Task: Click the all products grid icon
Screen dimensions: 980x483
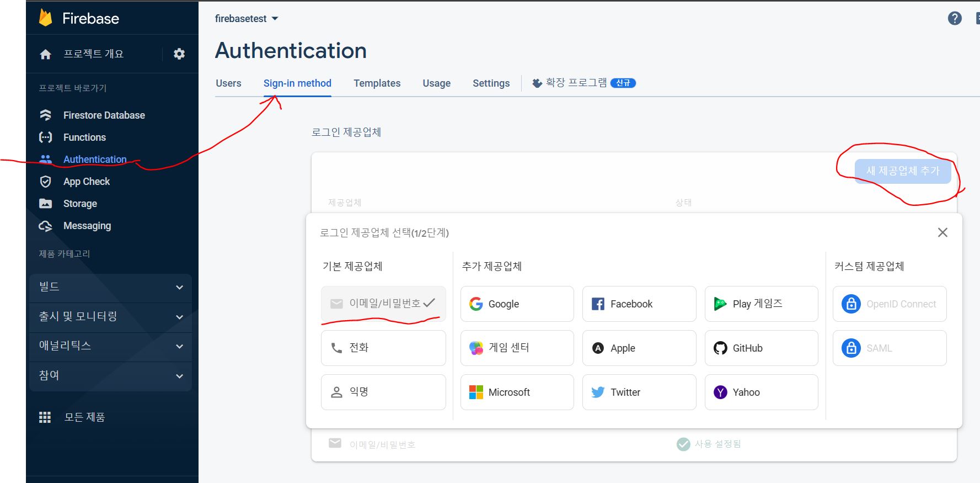Action: point(45,417)
